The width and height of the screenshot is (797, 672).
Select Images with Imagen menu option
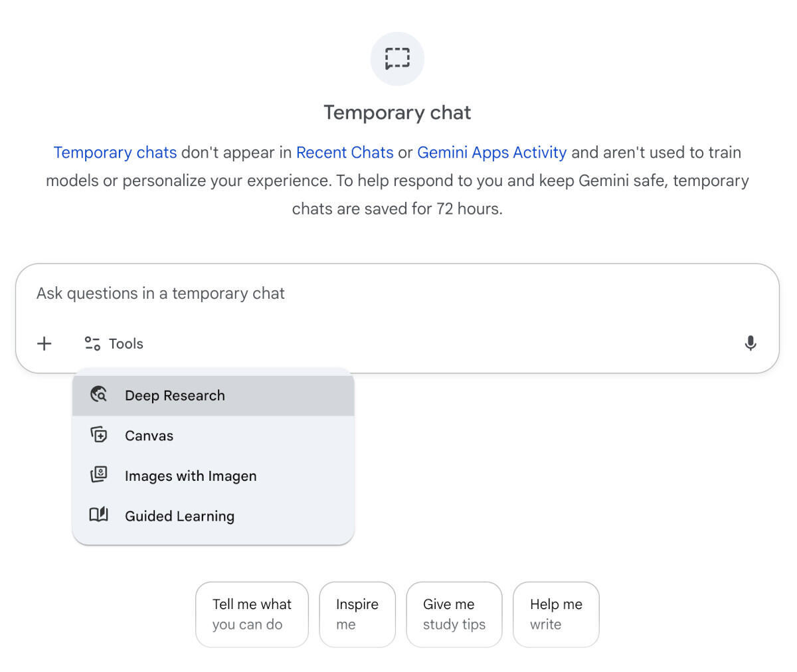191,476
